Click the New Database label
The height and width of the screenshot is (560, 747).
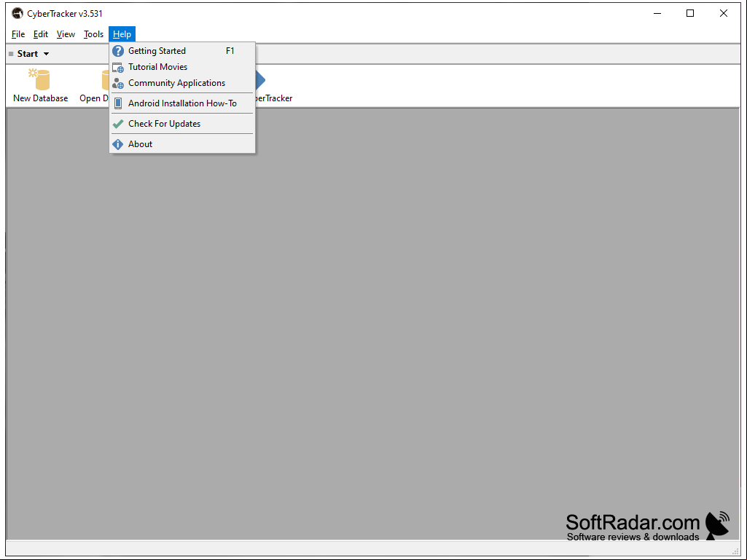[41, 98]
